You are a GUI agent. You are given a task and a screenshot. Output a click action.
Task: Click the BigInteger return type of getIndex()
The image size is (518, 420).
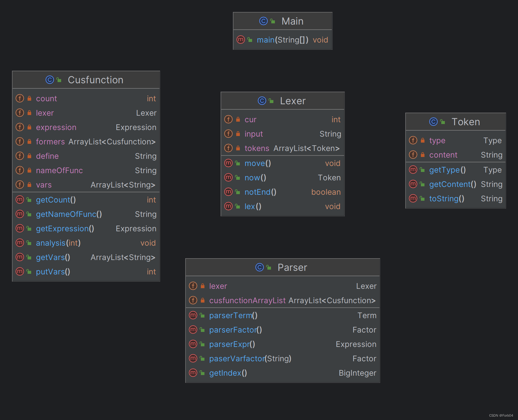tap(357, 373)
